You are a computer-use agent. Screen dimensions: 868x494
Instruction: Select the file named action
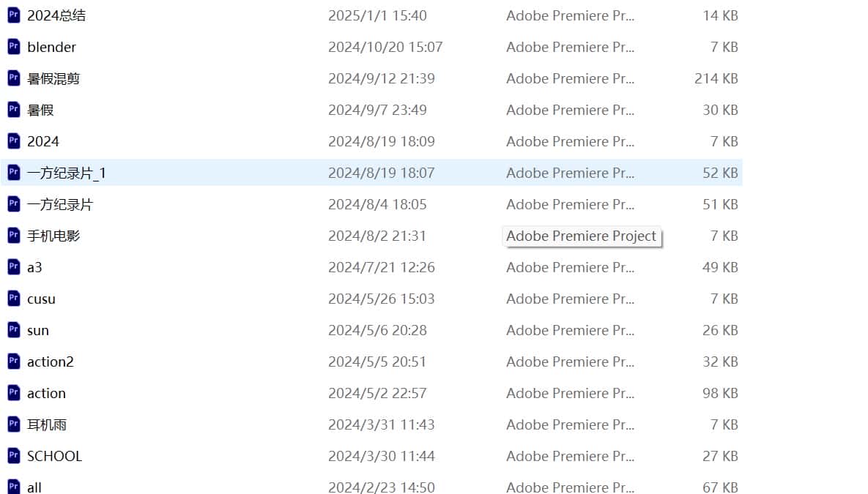pos(46,393)
